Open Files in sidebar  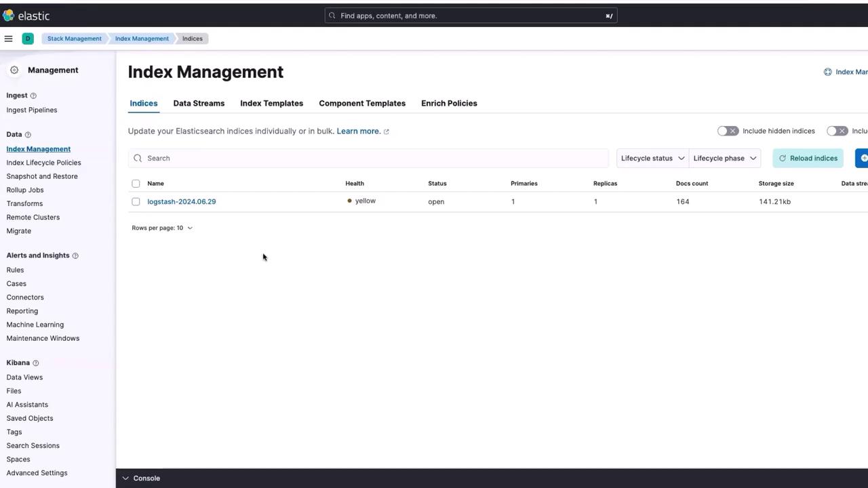14,391
